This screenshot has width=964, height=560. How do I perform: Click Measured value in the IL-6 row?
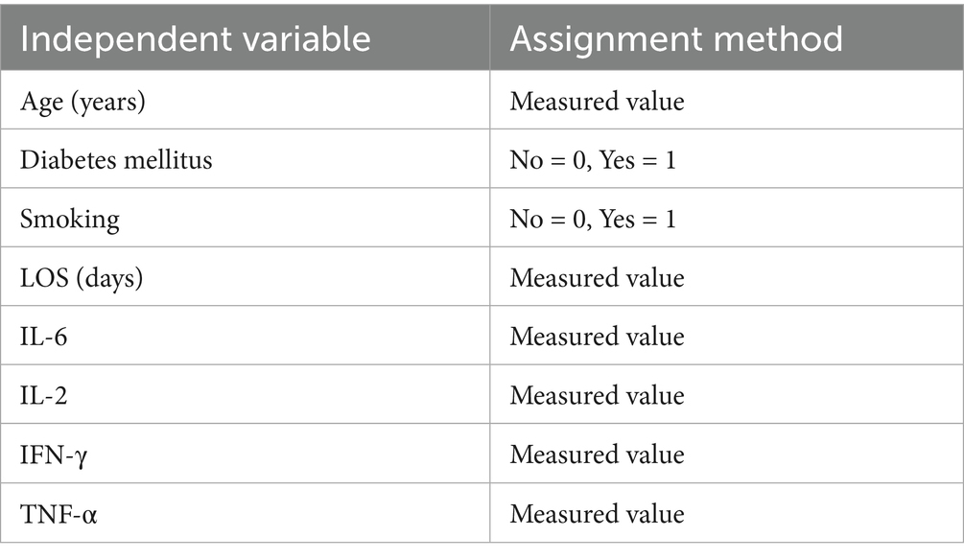tap(597, 337)
